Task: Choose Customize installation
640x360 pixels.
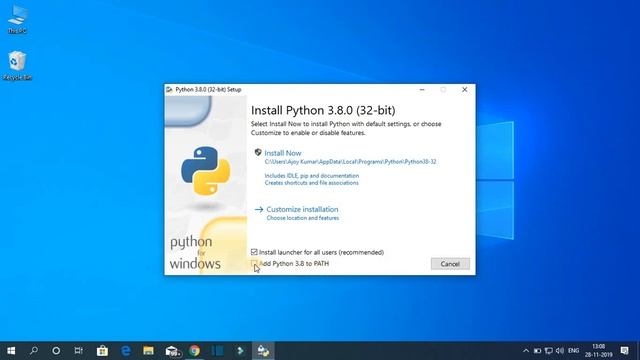Action: [302, 209]
